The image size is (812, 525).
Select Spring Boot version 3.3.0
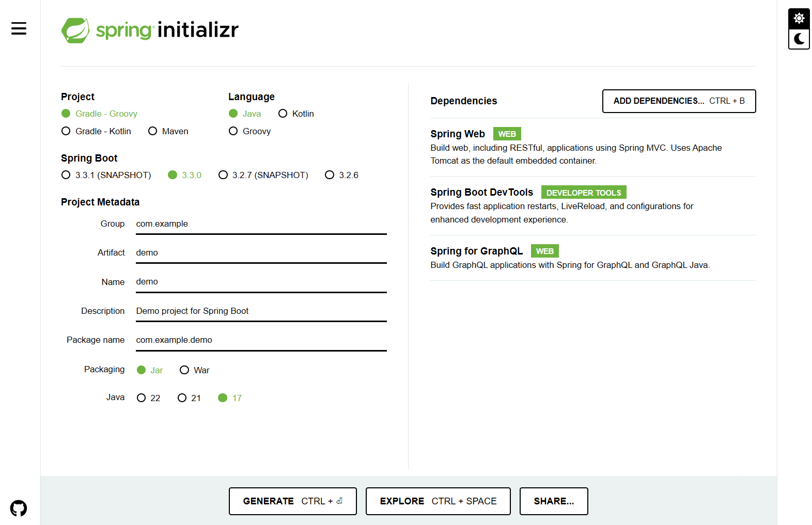pyautogui.click(x=184, y=175)
